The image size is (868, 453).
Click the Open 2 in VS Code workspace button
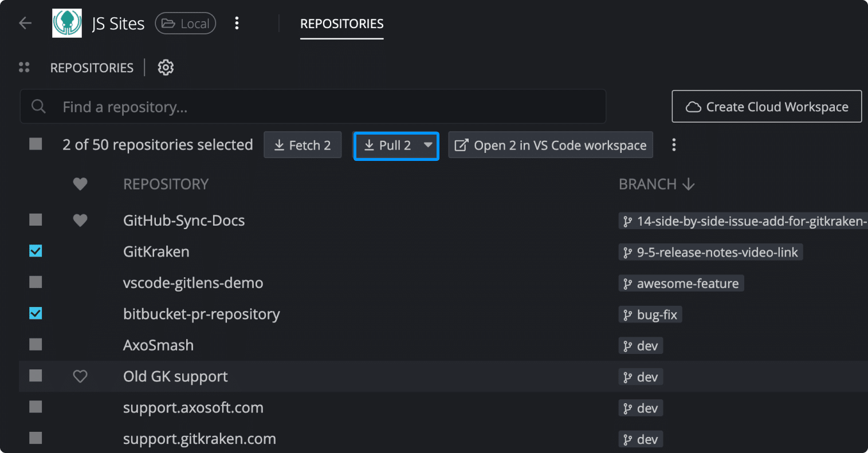(x=550, y=145)
